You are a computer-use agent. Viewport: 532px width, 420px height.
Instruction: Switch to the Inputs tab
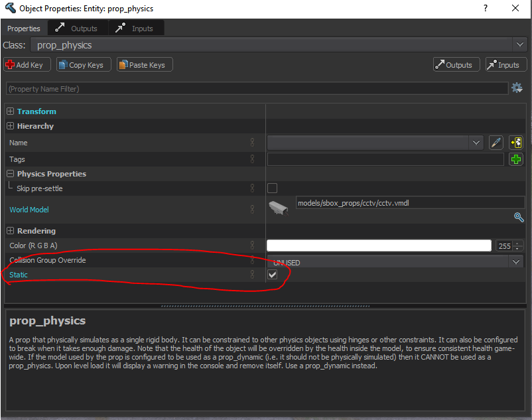137,28
